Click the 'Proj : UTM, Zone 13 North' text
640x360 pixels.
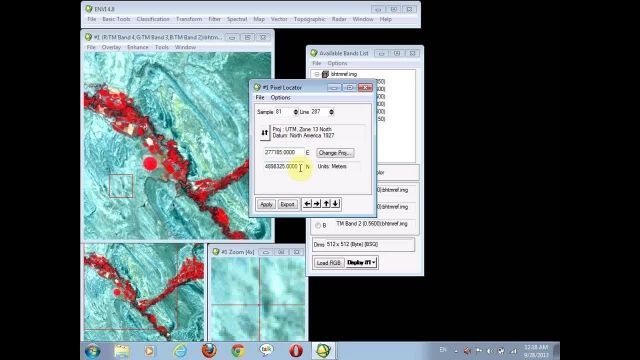(302, 129)
